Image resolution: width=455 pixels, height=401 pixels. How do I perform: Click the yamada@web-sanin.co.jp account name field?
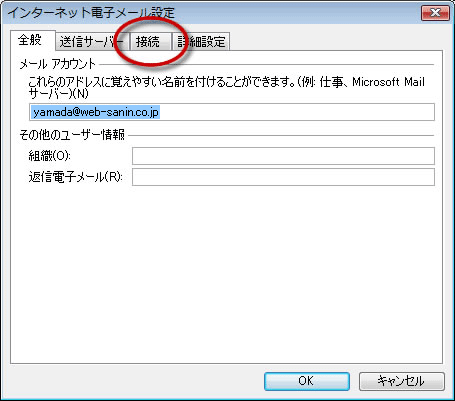click(x=232, y=112)
